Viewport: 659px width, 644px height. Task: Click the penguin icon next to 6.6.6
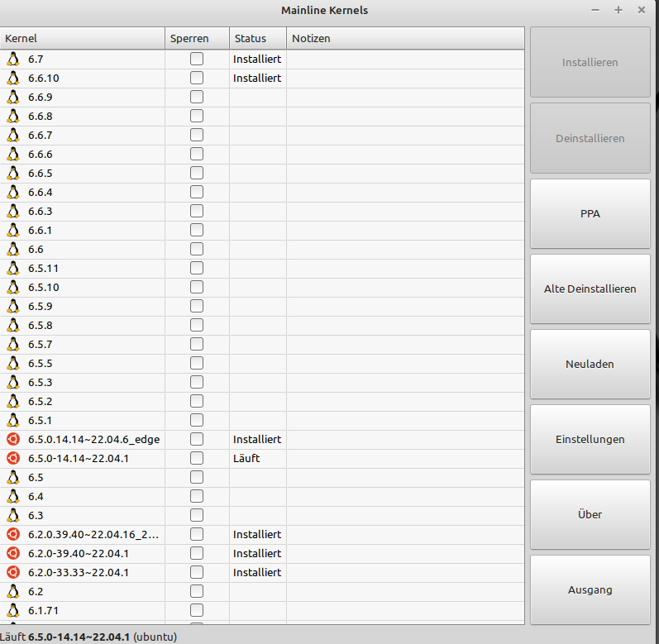coord(13,154)
